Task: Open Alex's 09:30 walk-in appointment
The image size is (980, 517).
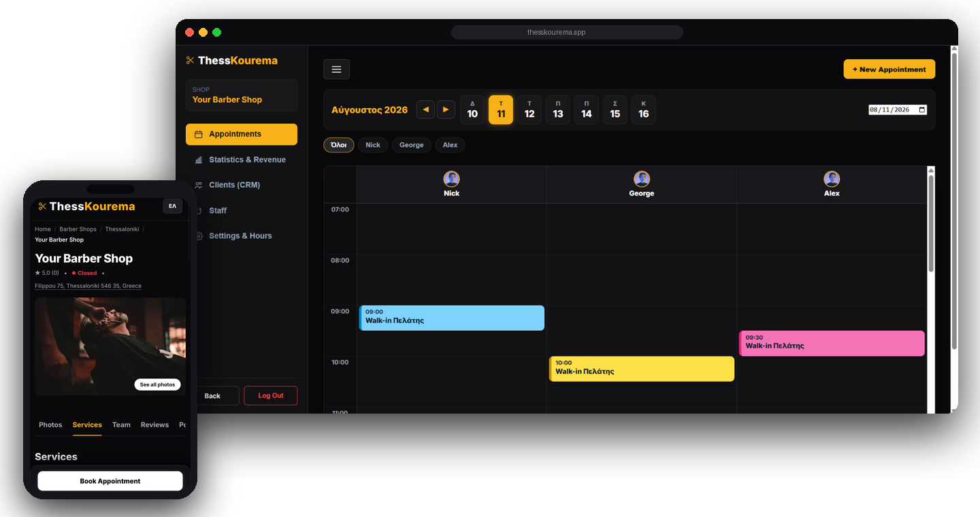Action: tap(832, 344)
